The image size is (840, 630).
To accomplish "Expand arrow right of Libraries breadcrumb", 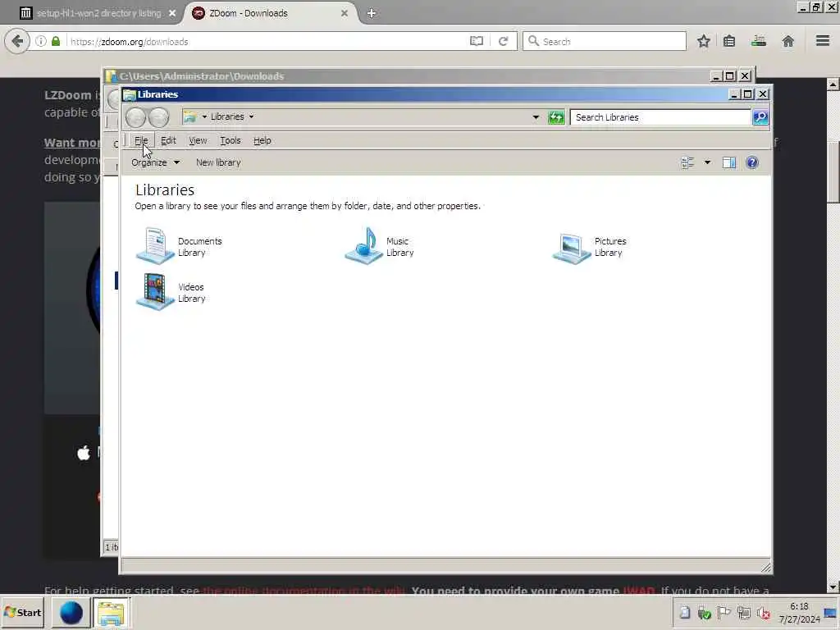I will click(251, 116).
